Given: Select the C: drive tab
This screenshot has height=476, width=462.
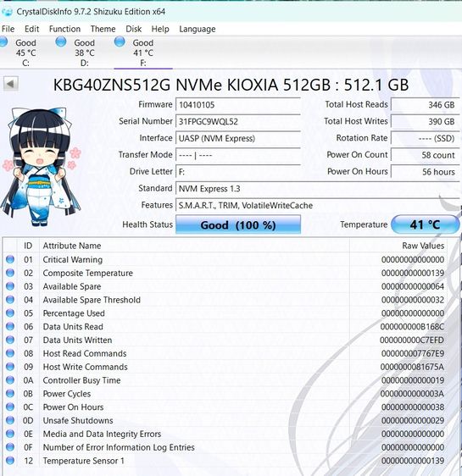Looking at the screenshot, I should pyautogui.click(x=25, y=53).
